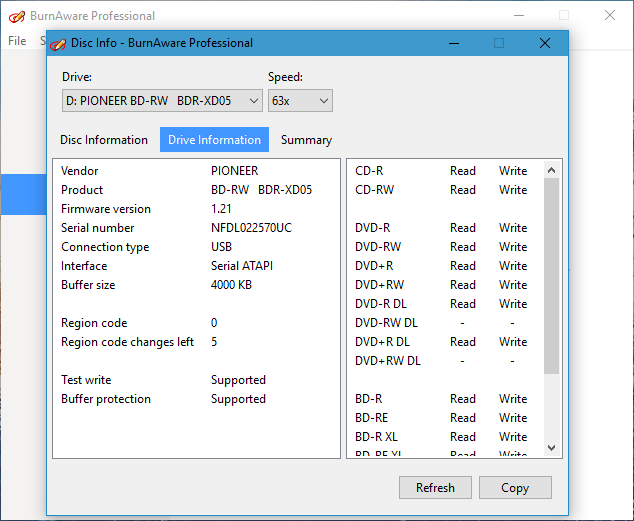634x521 pixels.
Task: Click the Copy button
Action: click(515, 487)
